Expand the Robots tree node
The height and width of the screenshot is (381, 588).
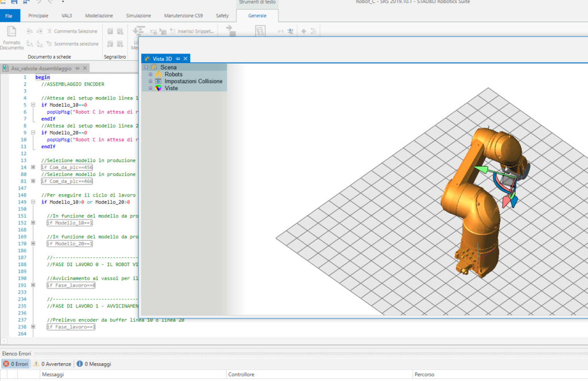point(150,74)
